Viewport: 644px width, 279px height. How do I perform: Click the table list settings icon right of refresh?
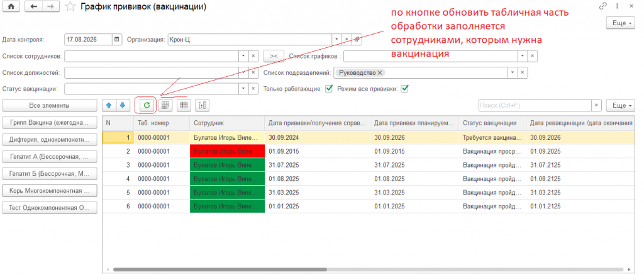pos(165,105)
